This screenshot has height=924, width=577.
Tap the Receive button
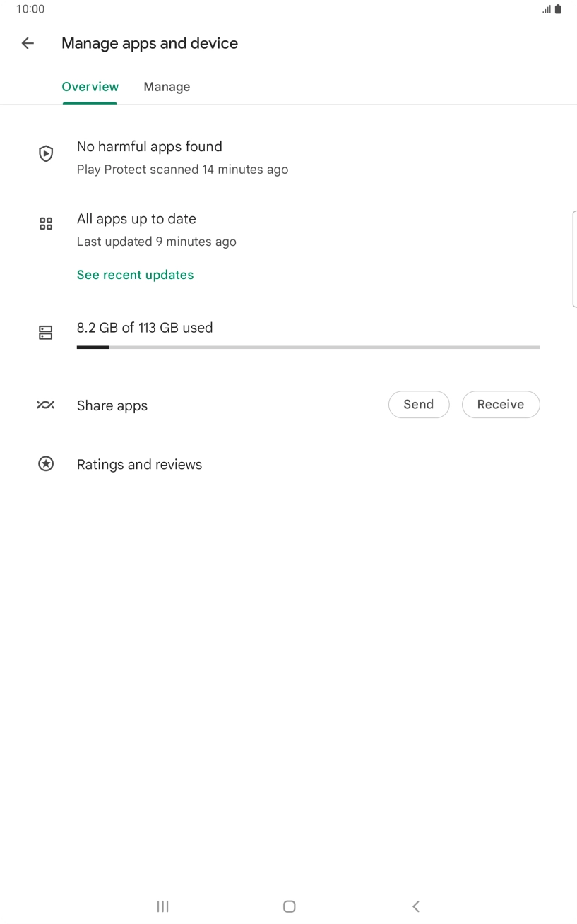click(500, 405)
